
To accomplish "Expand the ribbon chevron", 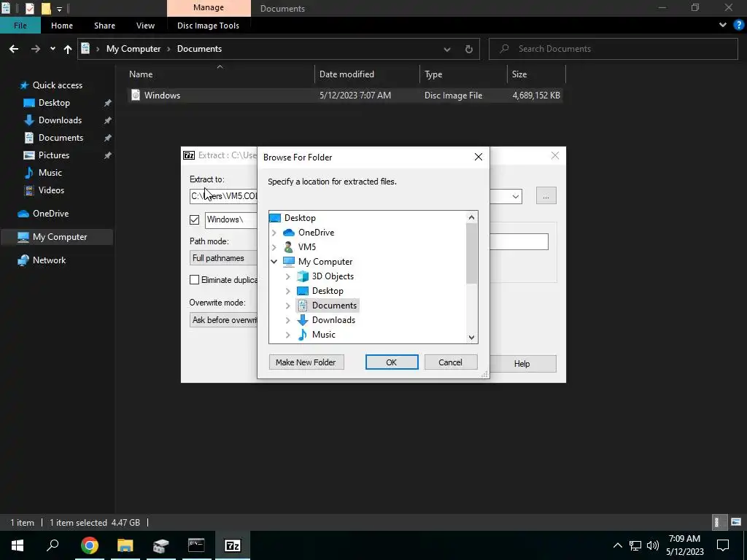I will [x=723, y=26].
